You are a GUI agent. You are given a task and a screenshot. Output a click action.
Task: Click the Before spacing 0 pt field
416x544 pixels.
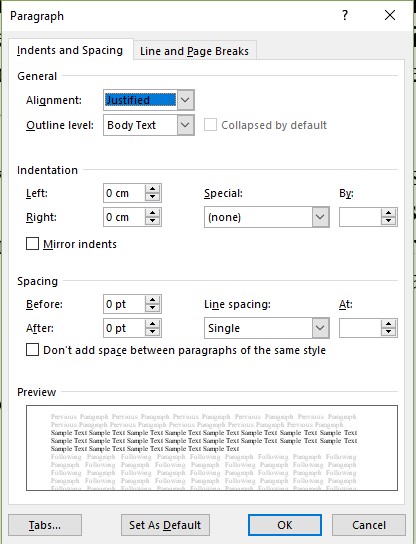(x=124, y=304)
